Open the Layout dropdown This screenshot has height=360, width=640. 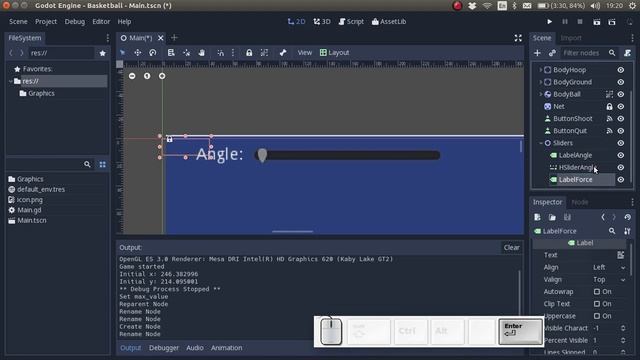pyautogui.click(x=334, y=53)
